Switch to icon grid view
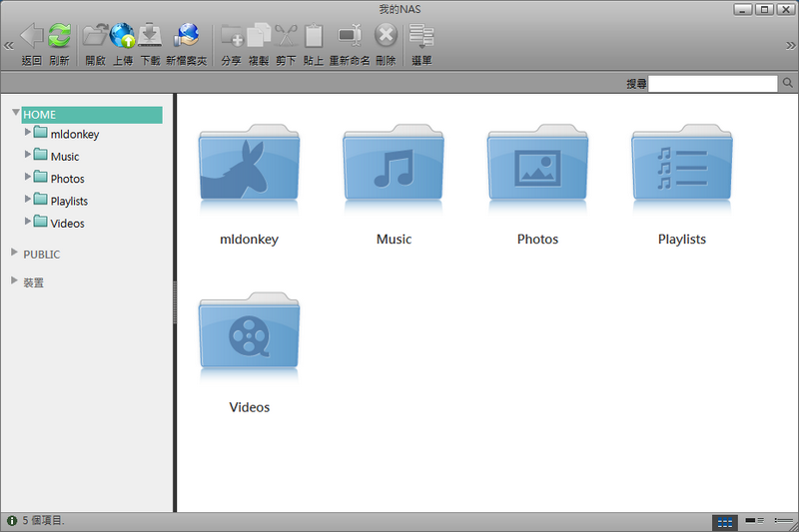 (725, 521)
